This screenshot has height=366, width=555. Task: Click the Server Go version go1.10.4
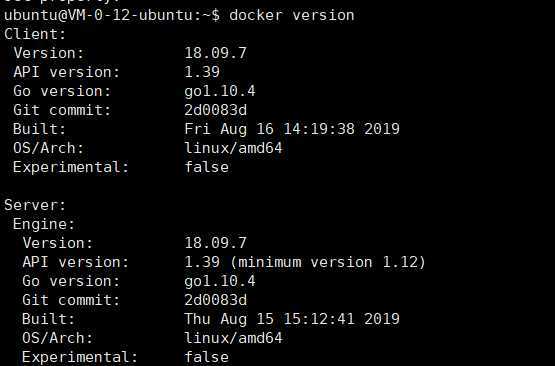tap(219, 282)
